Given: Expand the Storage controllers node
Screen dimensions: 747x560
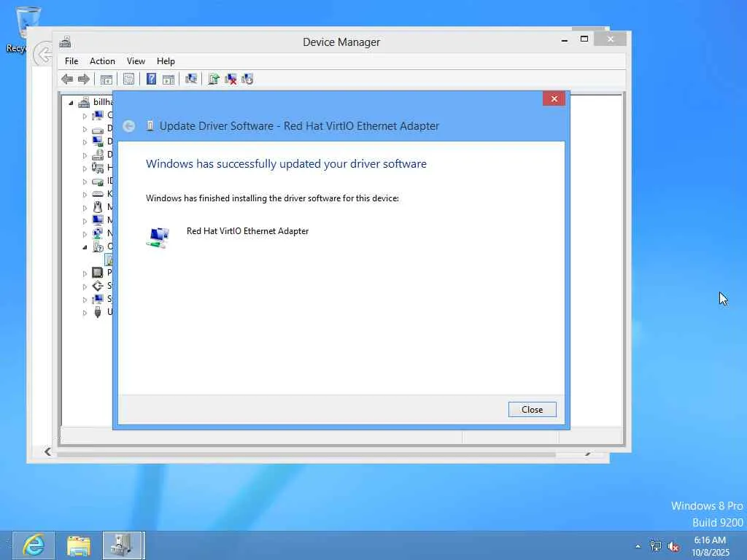Looking at the screenshot, I should [85, 286].
